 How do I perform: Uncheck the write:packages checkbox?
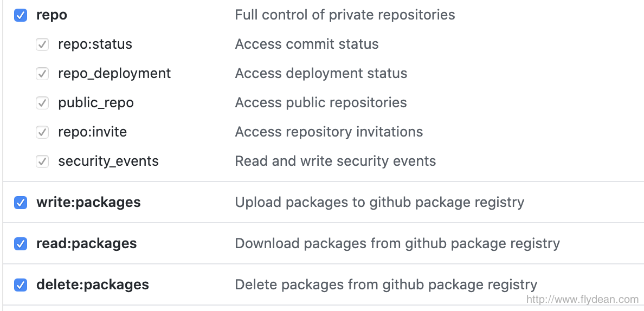21,203
